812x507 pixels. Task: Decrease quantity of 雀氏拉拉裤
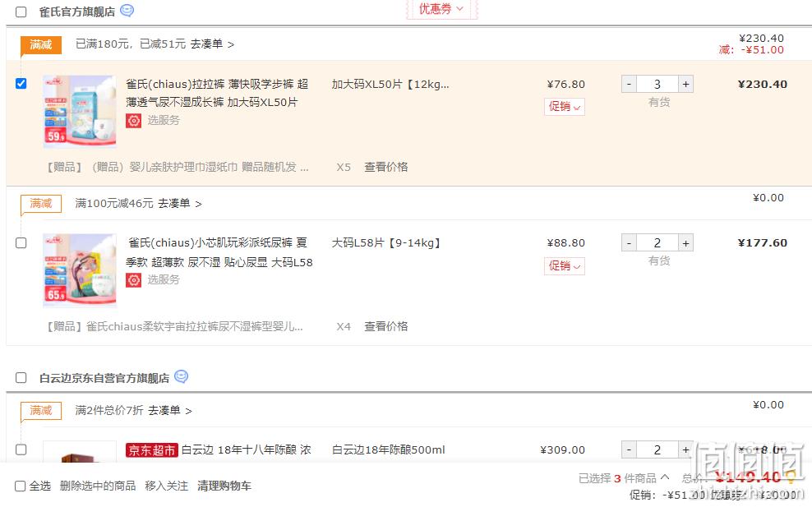(630, 84)
